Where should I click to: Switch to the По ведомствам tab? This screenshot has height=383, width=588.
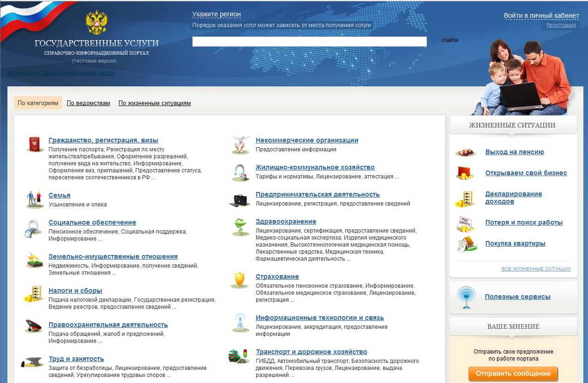[88, 103]
